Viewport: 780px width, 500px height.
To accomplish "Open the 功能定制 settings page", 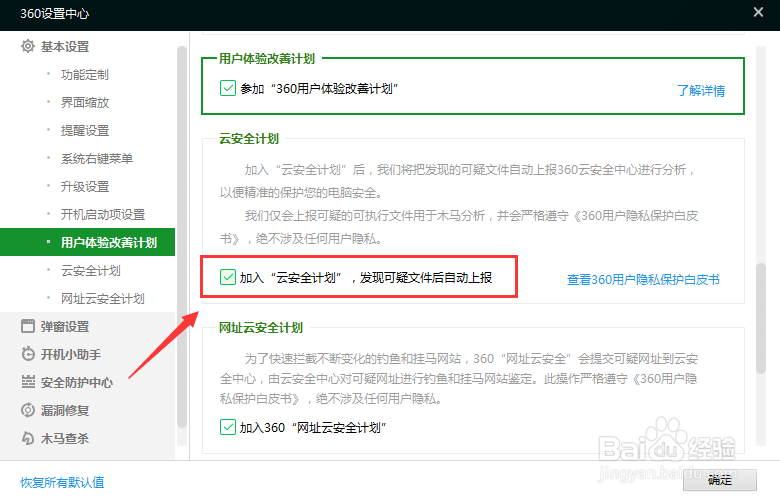I will point(85,75).
